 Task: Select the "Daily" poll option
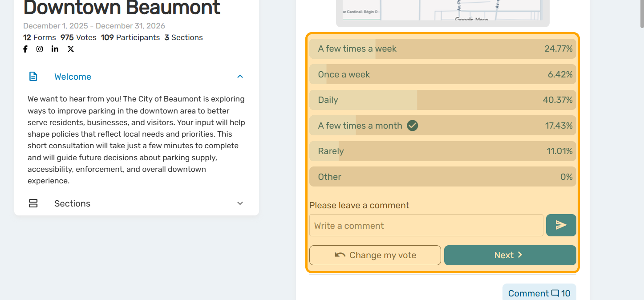pyautogui.click(x=442, y=100)
